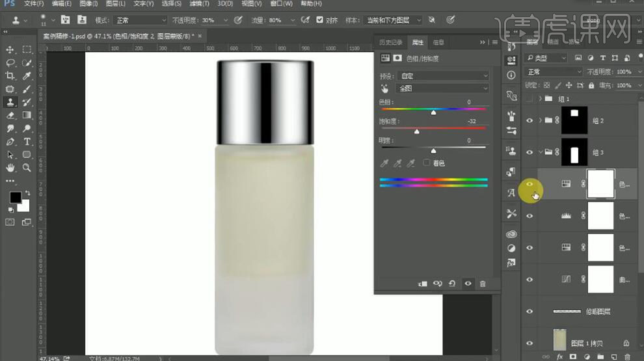Select the mask thumbnail of 组 2

pyautogui.click(x=574, y=120)
